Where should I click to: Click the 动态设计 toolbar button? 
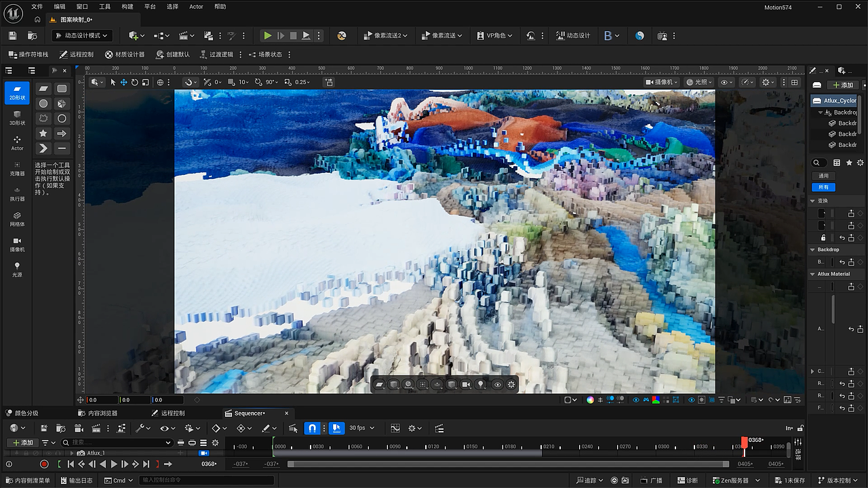(x=572, y=35)
